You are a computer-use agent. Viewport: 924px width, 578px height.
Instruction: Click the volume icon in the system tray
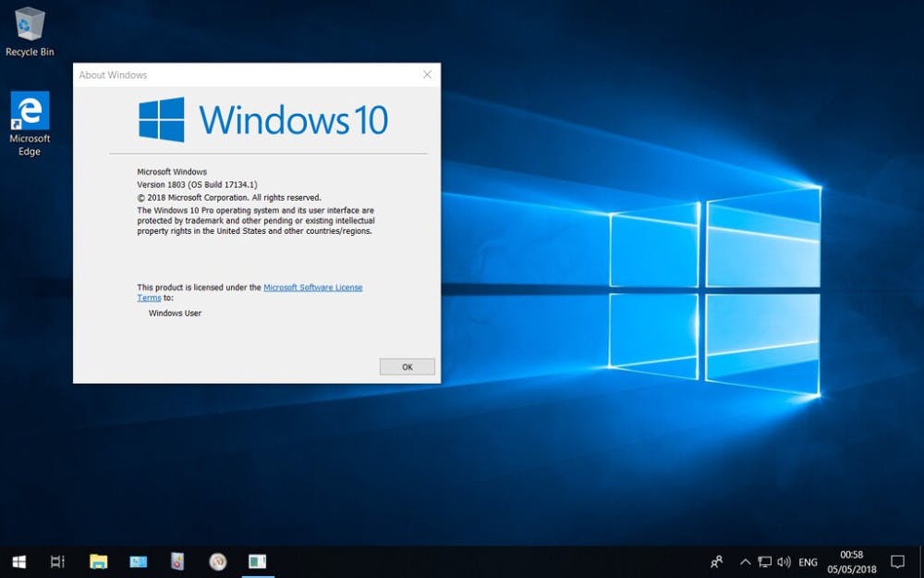point(784,561)
